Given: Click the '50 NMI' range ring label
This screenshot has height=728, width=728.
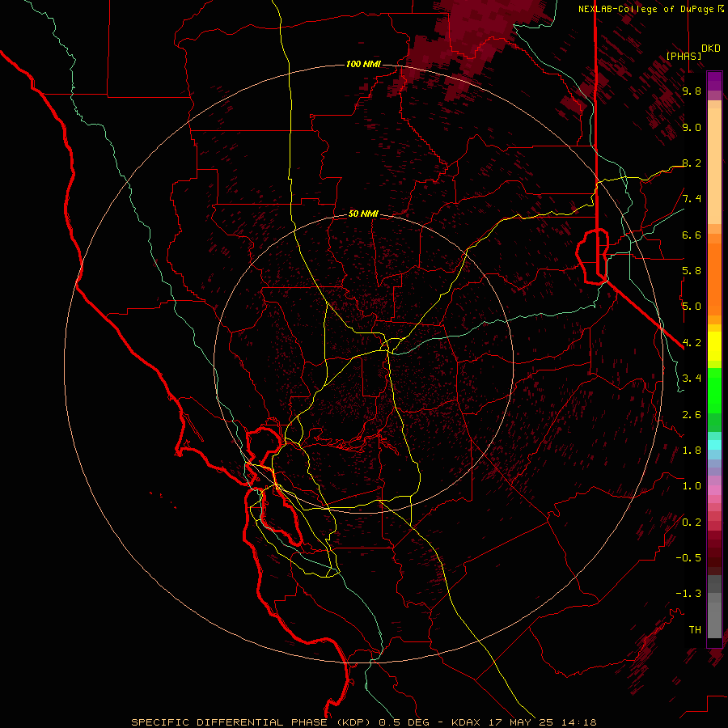Looking at the screenshot, I should point(363,214).
